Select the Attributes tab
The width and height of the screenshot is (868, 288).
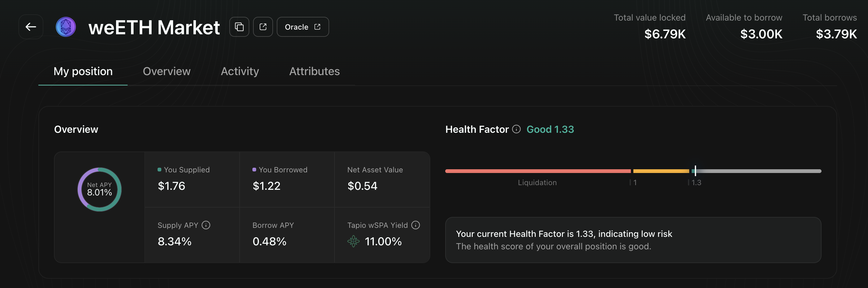(315, 71)
